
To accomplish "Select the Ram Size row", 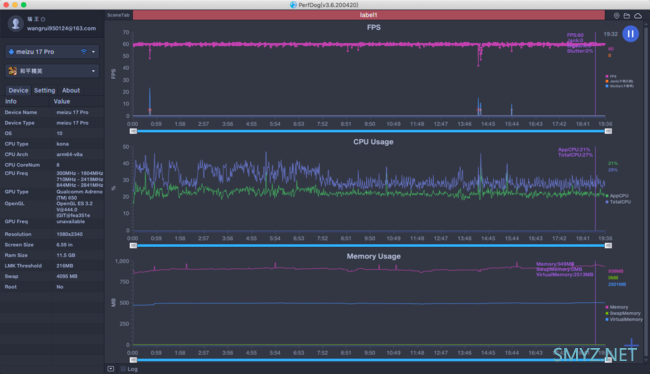I will click(x=52, y=255).
